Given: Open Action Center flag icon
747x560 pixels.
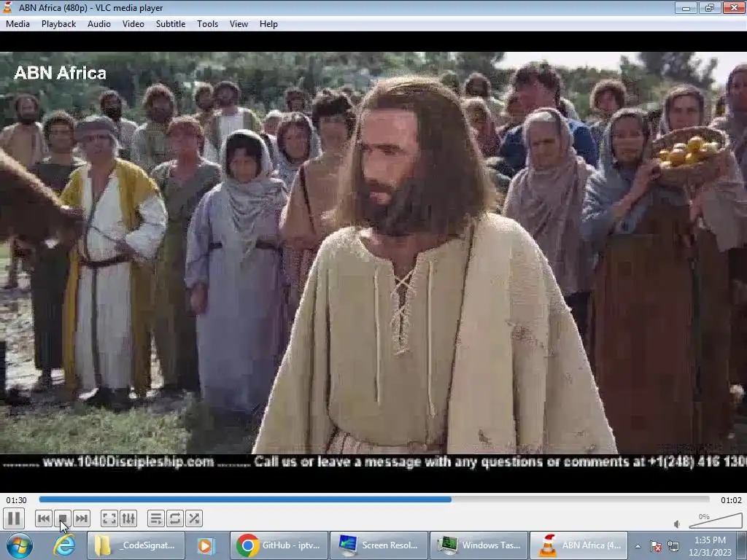Looking at the screenshot, I should pos(656,546).
